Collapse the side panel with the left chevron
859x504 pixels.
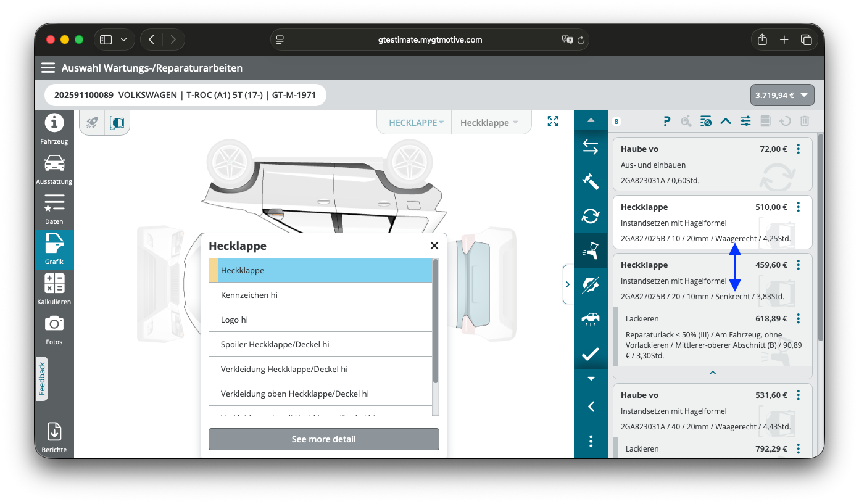[x=591, y=407]
